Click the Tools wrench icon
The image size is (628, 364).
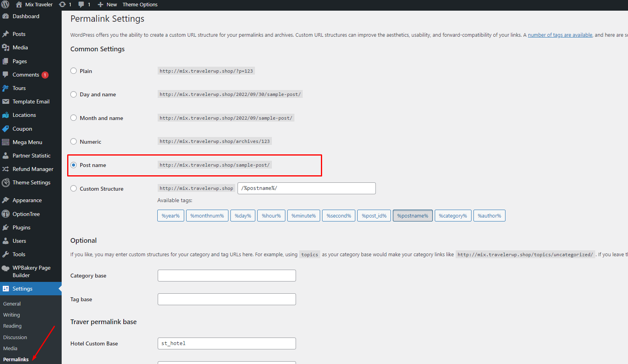6,254
